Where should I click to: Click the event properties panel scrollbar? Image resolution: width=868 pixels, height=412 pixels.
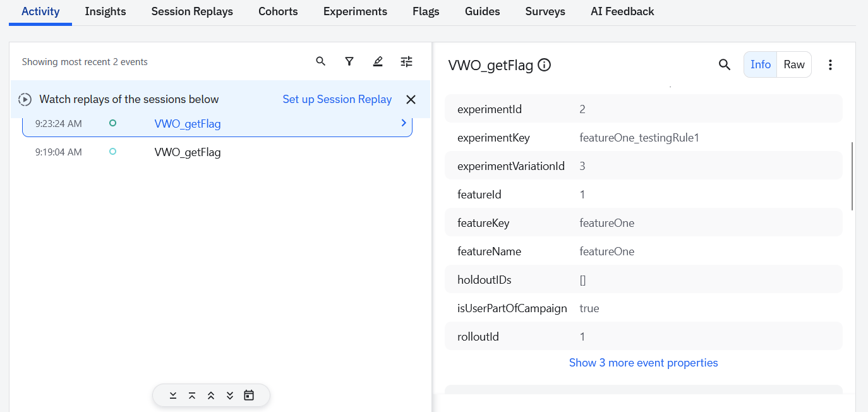(852, 176)
